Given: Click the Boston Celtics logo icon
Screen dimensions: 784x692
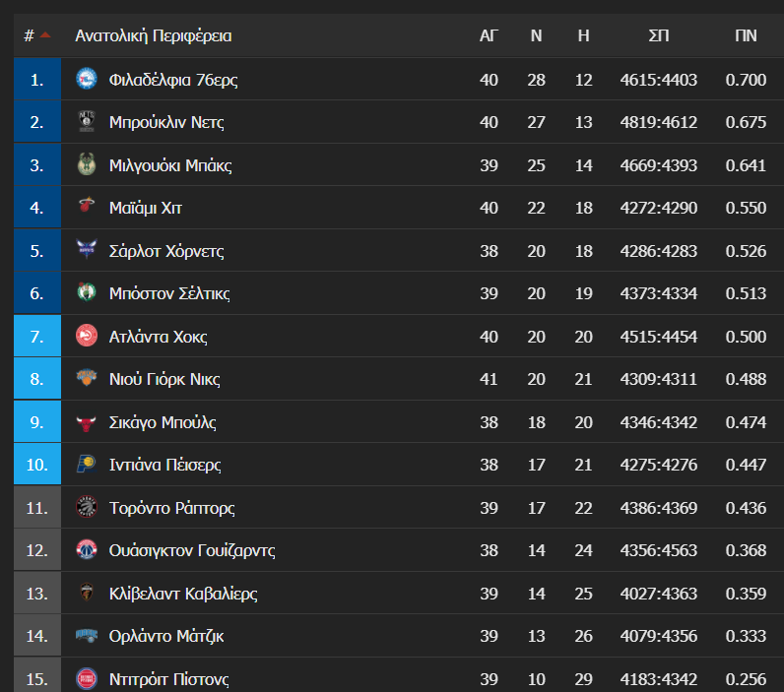Looking at the screenshot, I should 87,292.
